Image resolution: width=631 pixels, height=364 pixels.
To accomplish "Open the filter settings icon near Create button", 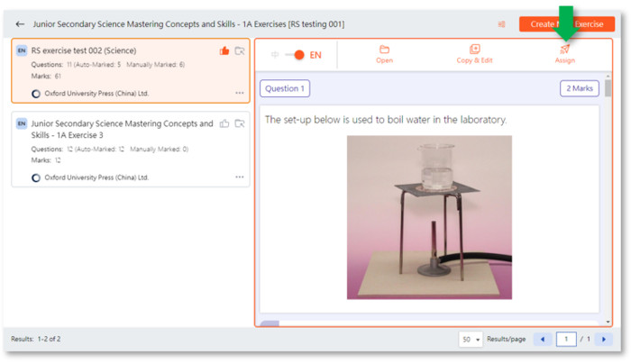I will click(501, 24).
